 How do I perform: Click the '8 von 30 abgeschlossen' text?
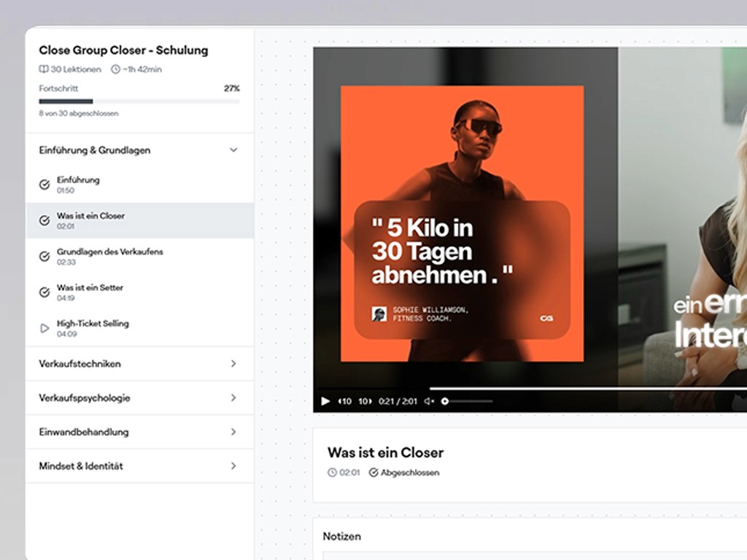click(x=79, y=113)
